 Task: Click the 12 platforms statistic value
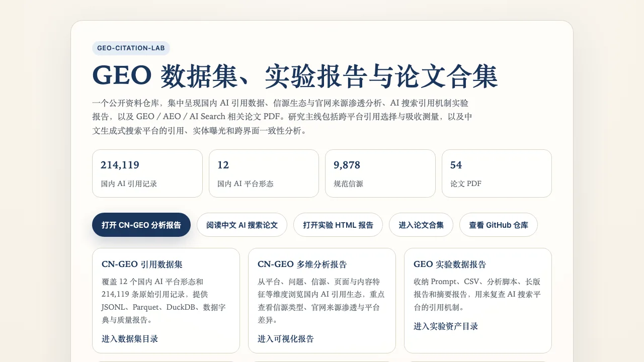point(223,165)
